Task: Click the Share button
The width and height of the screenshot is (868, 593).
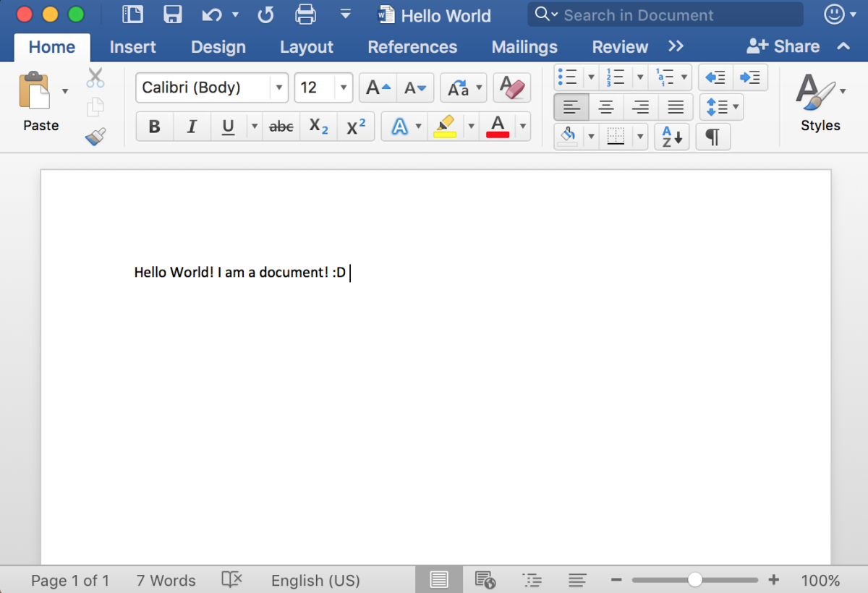Action: (x=783, y=46)
